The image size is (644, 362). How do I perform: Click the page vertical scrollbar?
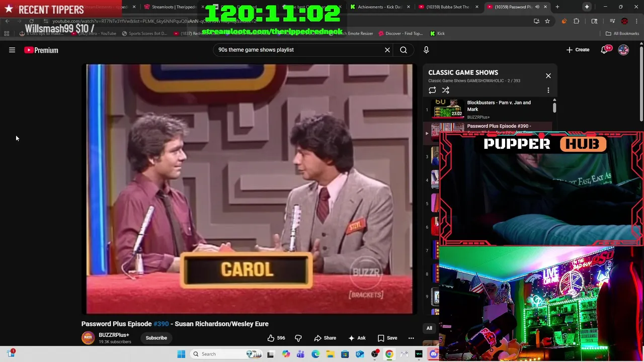641,83
